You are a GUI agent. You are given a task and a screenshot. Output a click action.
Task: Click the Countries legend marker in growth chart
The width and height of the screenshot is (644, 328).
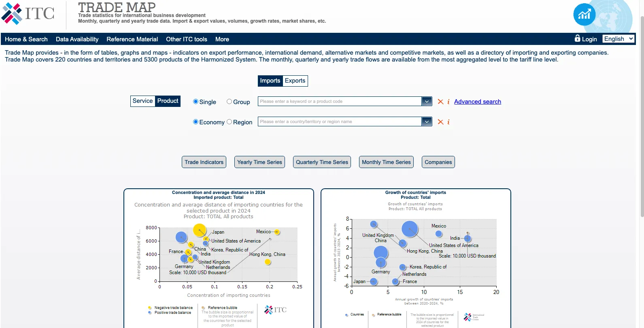click(347, 315)
